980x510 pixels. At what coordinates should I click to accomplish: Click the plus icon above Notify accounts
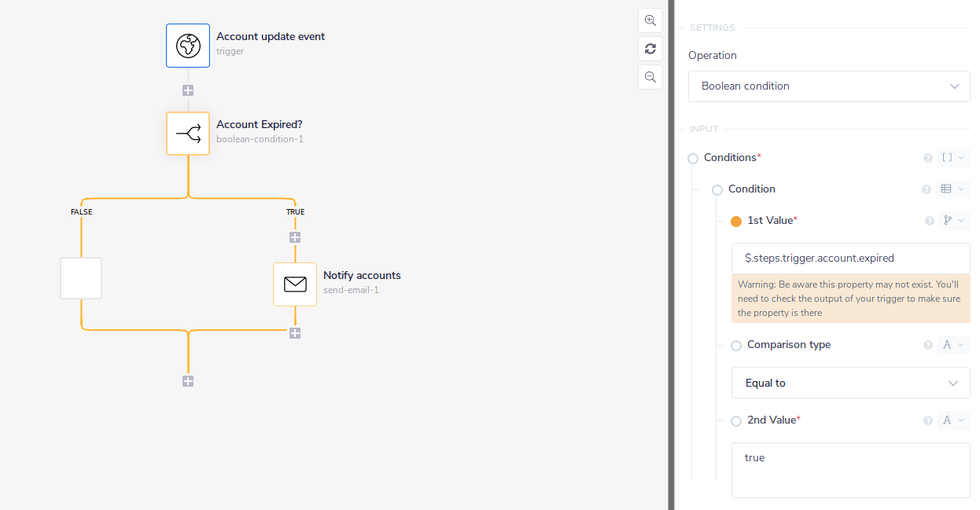[x=295, y=237]
